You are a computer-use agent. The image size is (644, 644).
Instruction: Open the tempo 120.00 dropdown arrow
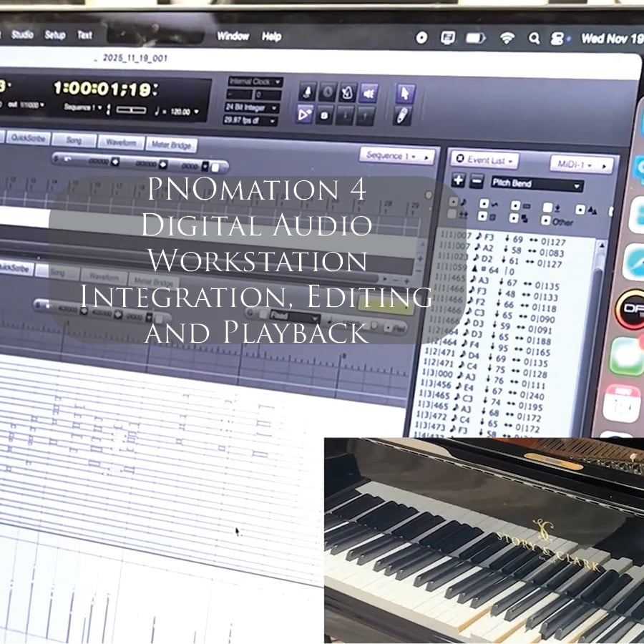(x=196, y=112)
